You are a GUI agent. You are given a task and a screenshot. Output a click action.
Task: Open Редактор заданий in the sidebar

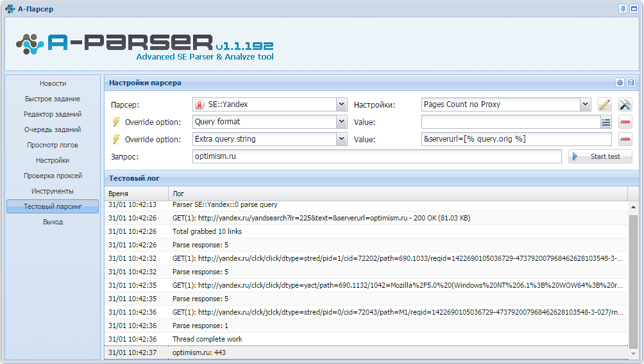pos(53,114)
